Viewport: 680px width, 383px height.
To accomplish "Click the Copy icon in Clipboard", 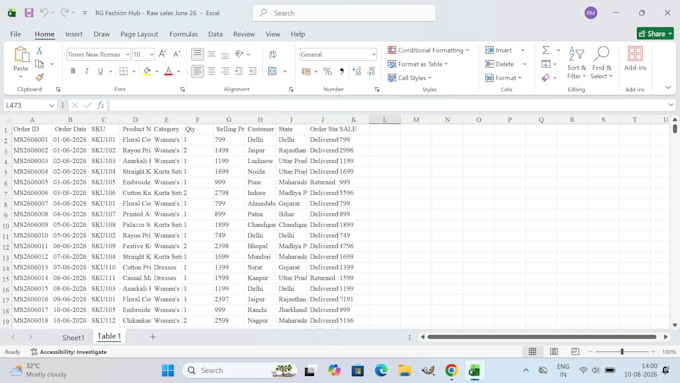I will 39,64.
